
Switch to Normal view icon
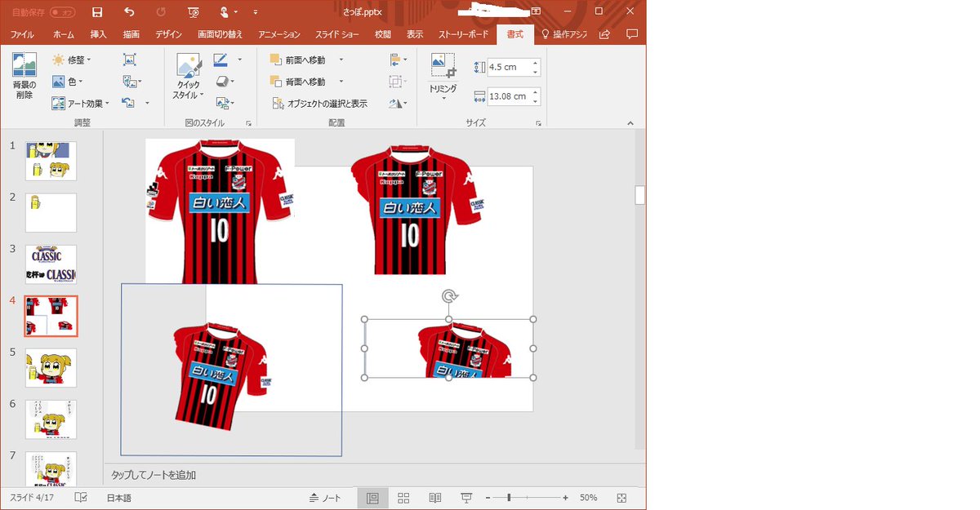[x=372, y=498]
